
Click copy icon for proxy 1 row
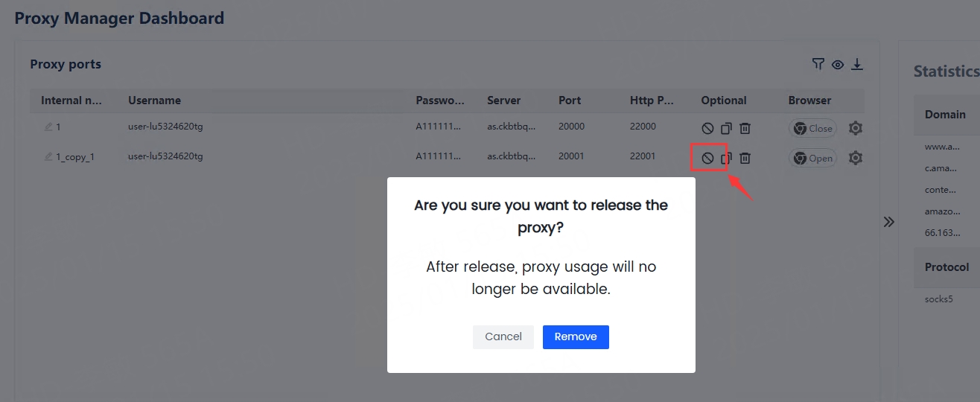pyautogui.click(x=727, y=128)
